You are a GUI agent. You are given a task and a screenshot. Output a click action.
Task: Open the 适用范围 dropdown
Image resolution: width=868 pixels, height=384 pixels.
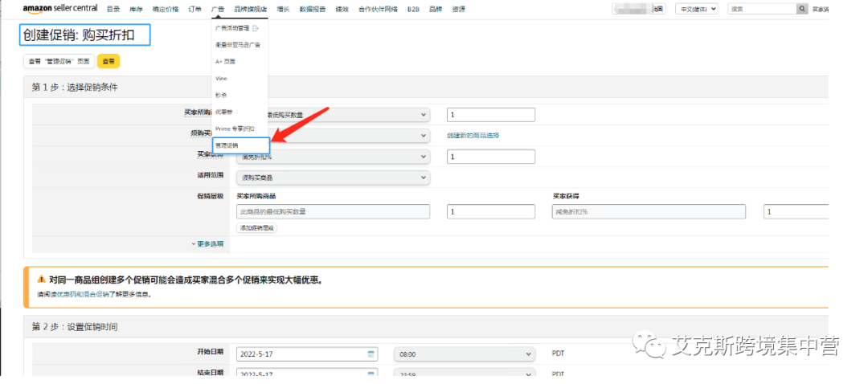coord(334,178)
